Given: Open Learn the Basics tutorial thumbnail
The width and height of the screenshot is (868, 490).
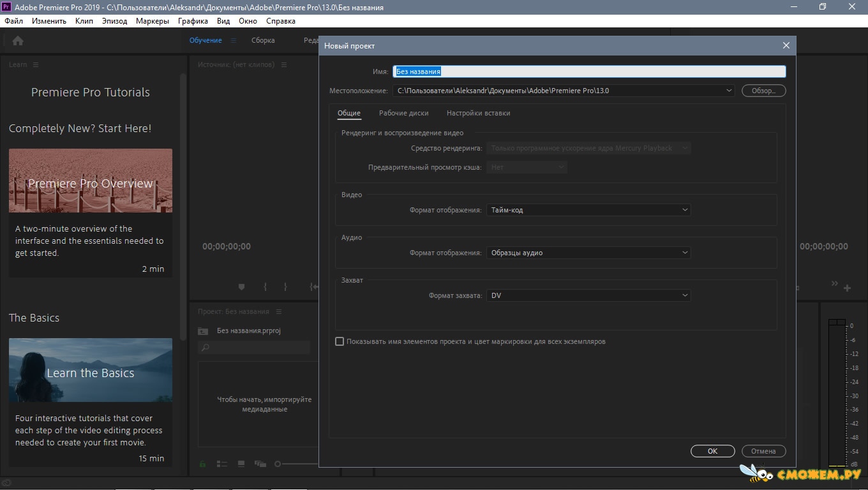Looking at the screenshot, I should click(91, 370).
